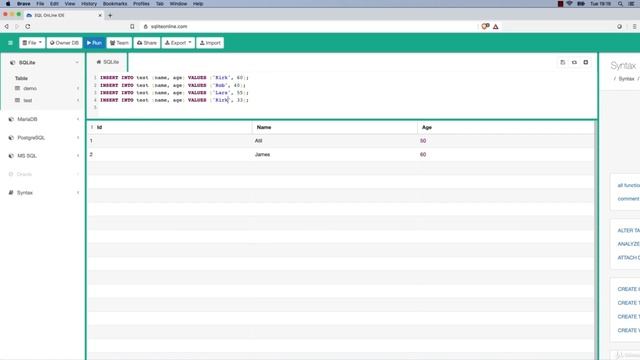Click the add tab plus icon above editor
The height and width of the screenshot is (360, 640).
pos(586,62)
